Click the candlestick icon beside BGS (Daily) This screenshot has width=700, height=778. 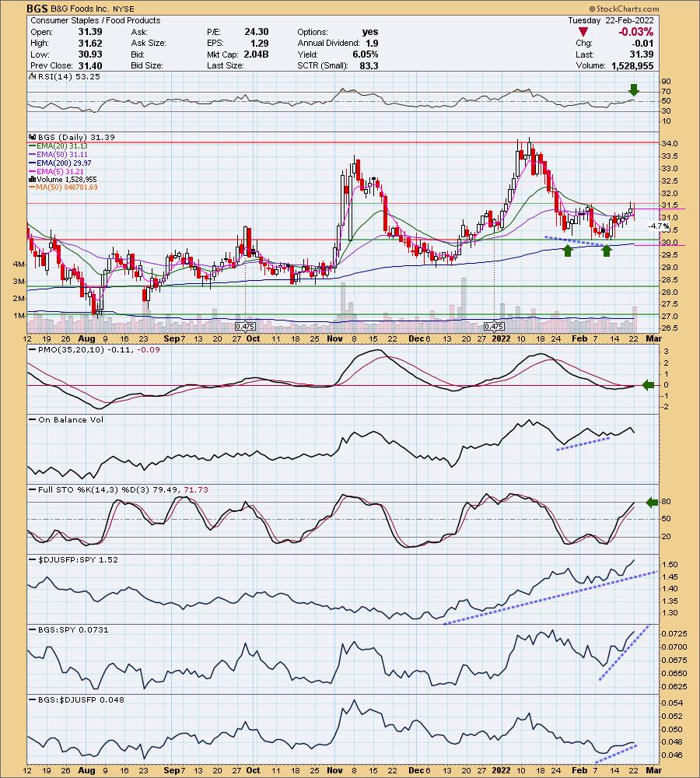point(33,137)
